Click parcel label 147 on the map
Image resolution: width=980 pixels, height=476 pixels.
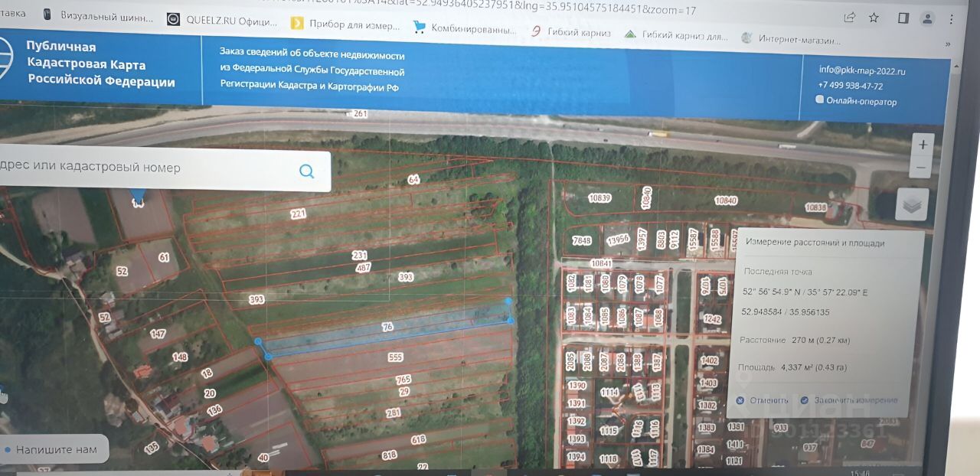158,334
